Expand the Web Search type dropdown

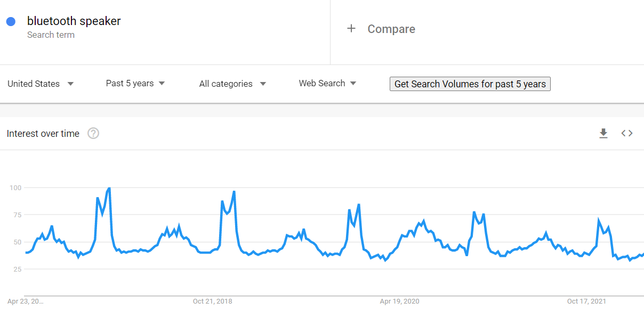click(x=327, y=83)
